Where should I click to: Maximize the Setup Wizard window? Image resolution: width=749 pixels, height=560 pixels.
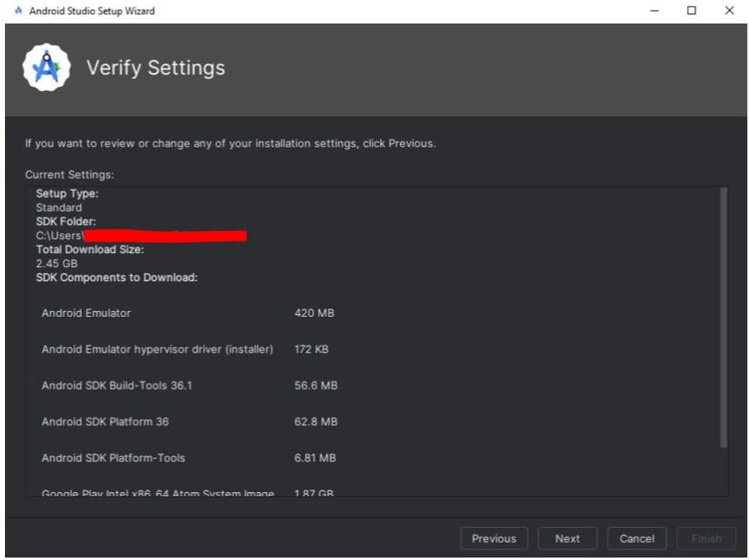click(692, 11)
